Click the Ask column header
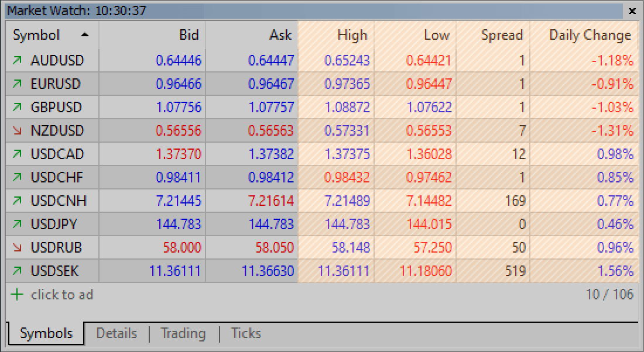 [280, 35]
